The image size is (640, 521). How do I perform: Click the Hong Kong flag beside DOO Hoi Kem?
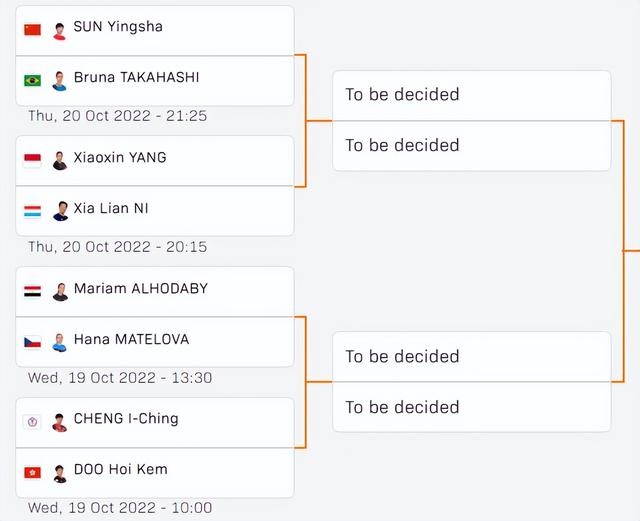[32, 473]
